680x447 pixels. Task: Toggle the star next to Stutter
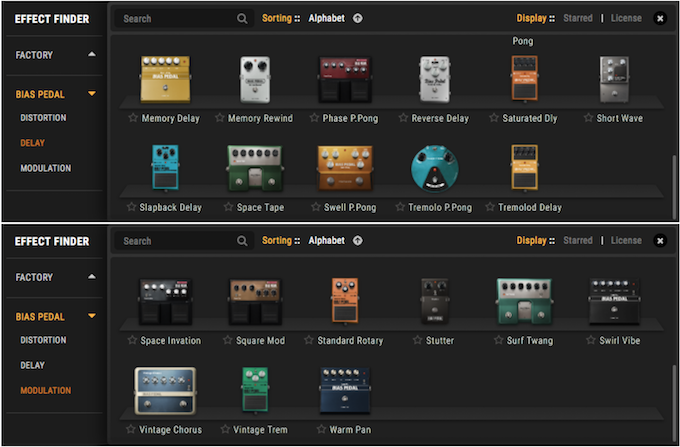tap(417, 340)
